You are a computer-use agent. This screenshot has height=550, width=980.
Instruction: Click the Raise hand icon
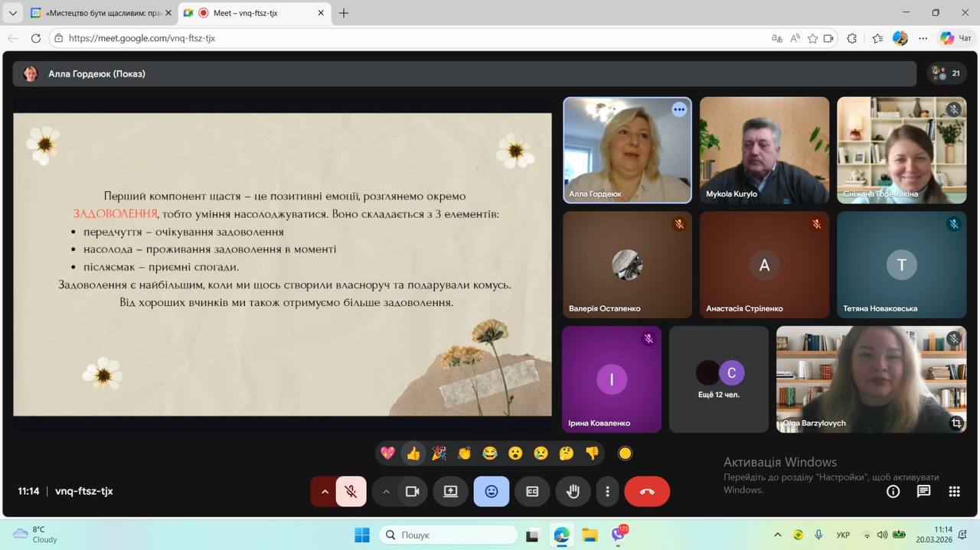(573, 492)
